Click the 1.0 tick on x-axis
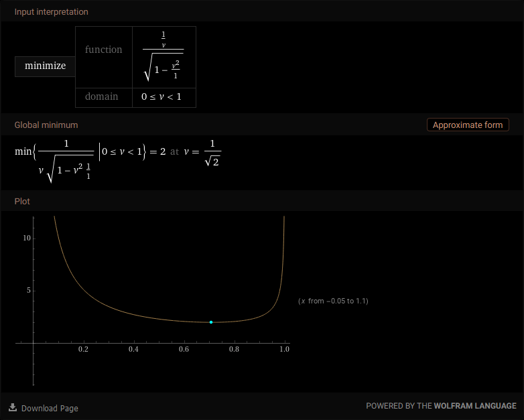This screenshot has height=420, width=524. point(284,350)
